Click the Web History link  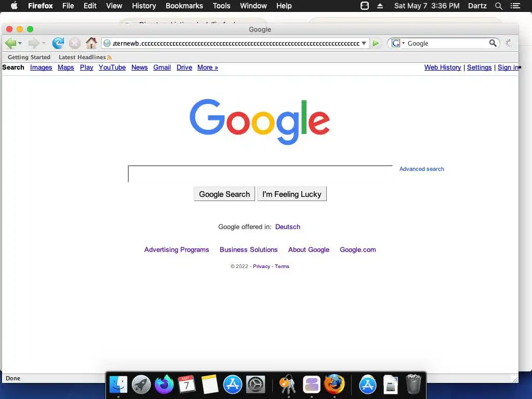click(443, 67)
